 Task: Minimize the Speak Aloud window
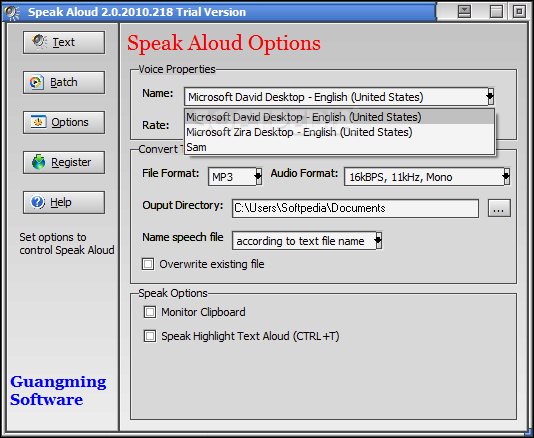point(464,12)
